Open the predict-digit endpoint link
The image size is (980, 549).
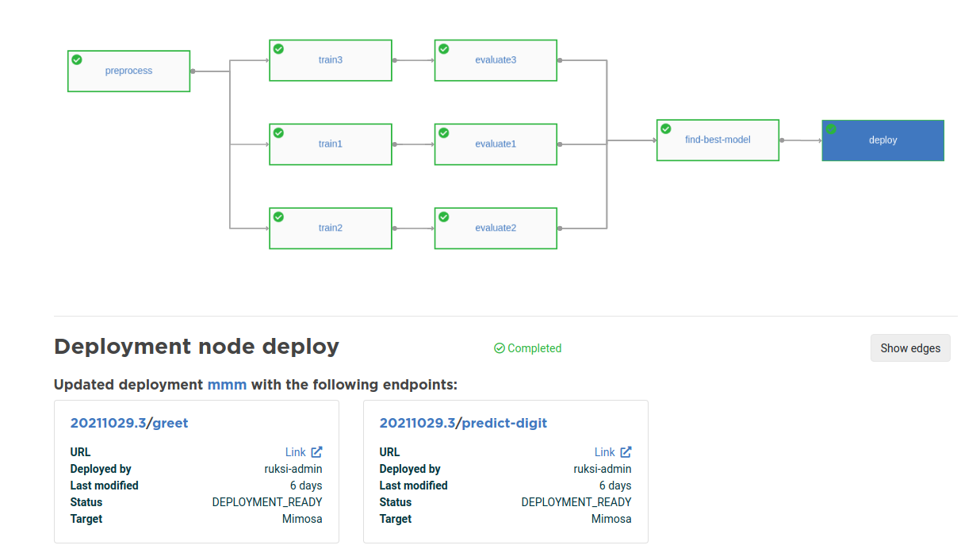(x=504, y=424)
